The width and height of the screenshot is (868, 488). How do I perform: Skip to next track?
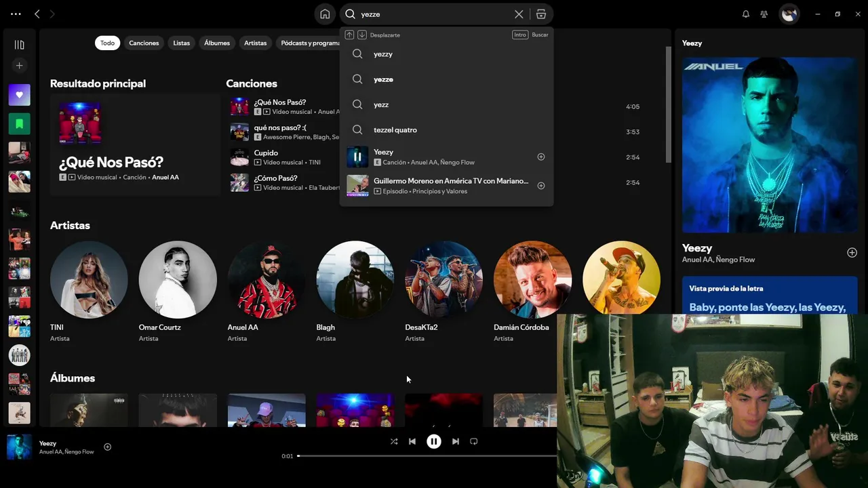[x=456, y=441]
